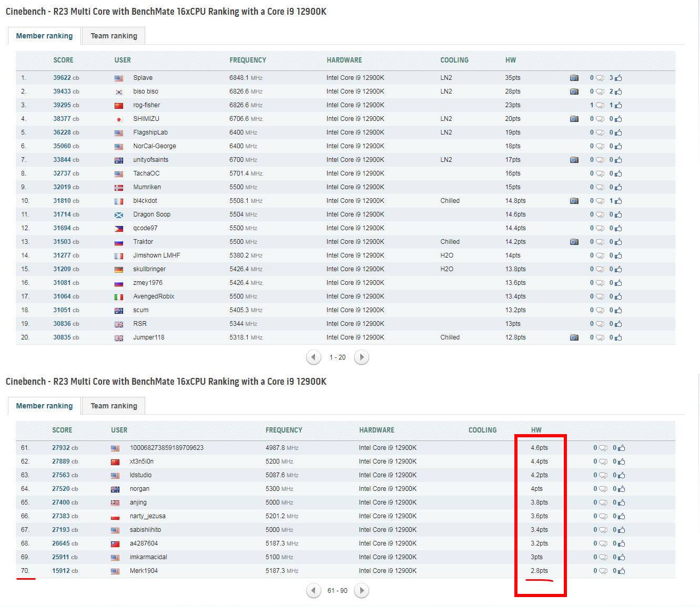Viewport: 700px width, 606px height.
Task: Click the Philippines flag next to qcode97
Action: pos(119,229)
